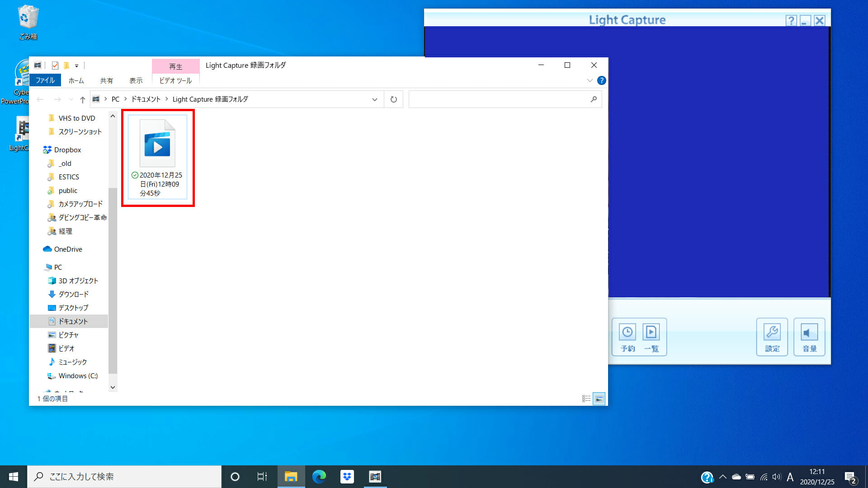Open Cortana circle on taskbar
Image resolution: width=868 pixels, height=488 pixels.
point(235,477)
